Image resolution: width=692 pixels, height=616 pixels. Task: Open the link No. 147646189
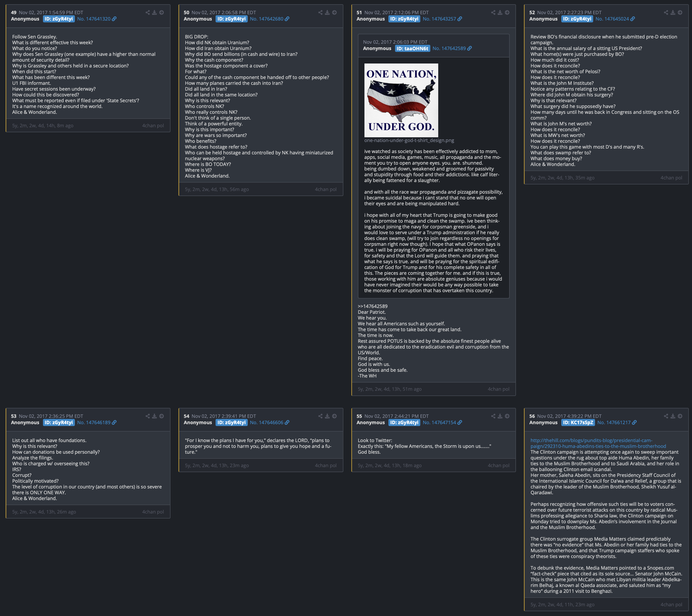[96, 422]
